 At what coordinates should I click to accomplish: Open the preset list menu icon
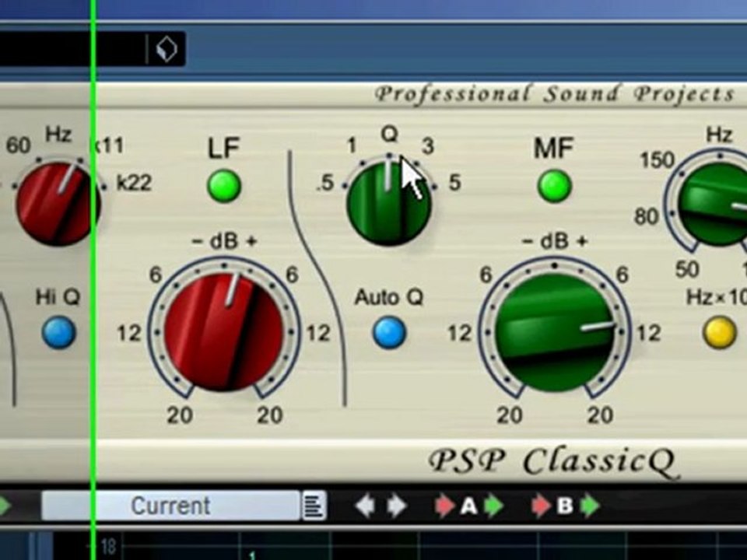[314, 506]
